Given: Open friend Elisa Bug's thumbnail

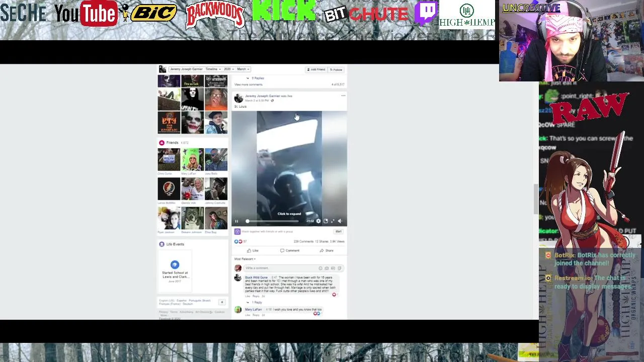Looking at the screenshot, I should click(x=216, y=218).
